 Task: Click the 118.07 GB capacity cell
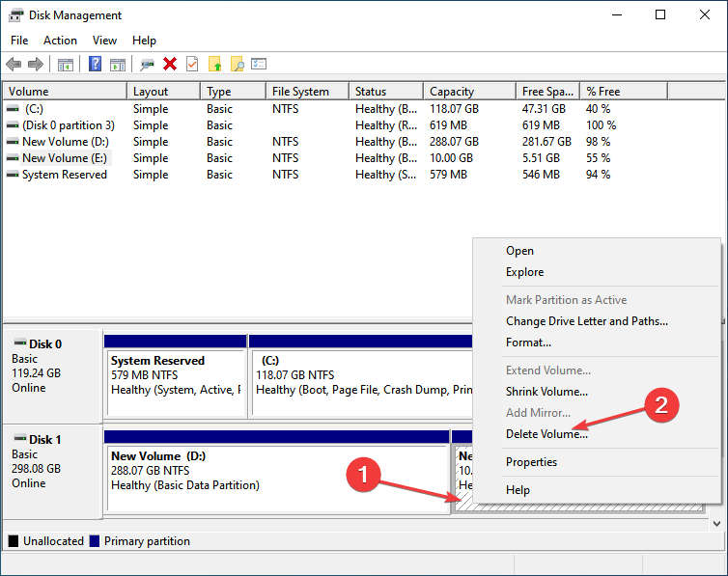tap(454, 108)
